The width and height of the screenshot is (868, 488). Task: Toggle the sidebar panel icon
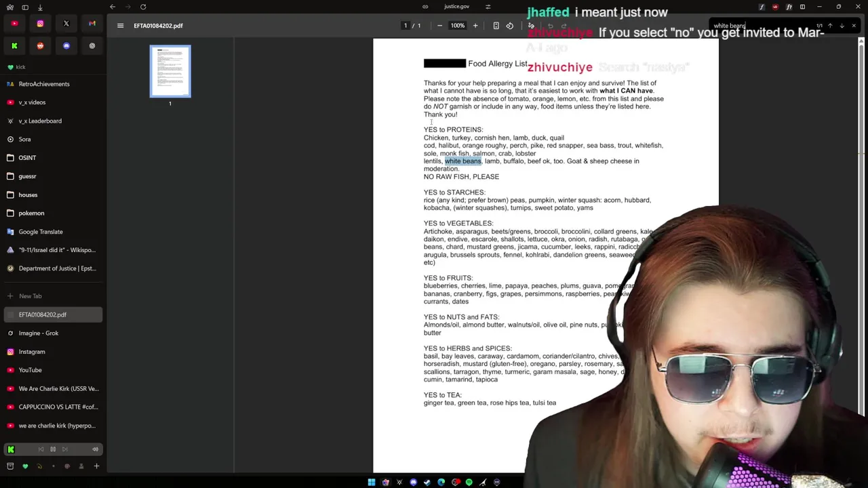tap(25, 7)
